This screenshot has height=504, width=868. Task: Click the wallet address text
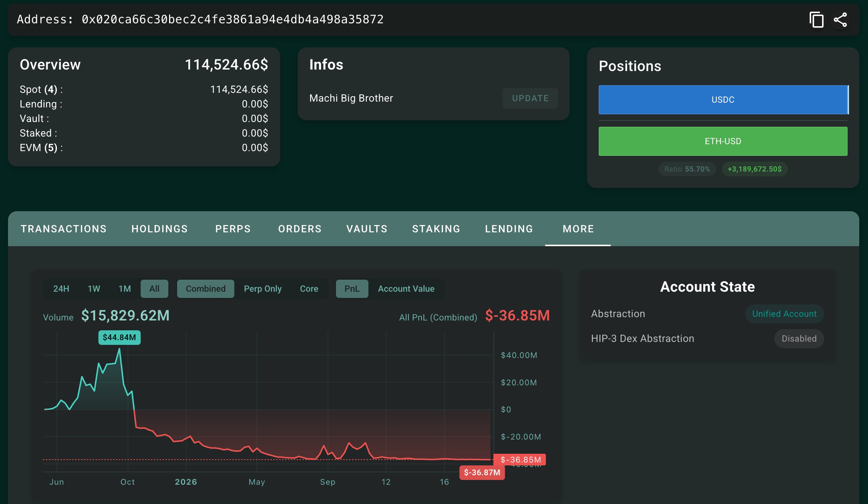(x=232, y=19)
